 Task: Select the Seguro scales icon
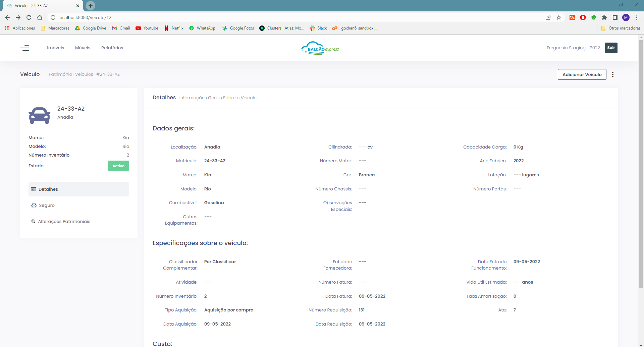click(34, 205)
